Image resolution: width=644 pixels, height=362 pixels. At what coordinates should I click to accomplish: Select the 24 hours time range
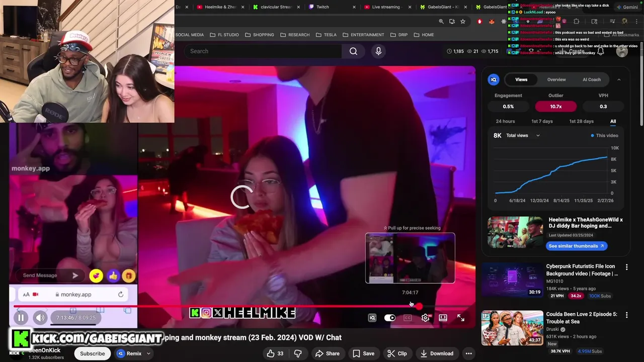tap(505, 121)
